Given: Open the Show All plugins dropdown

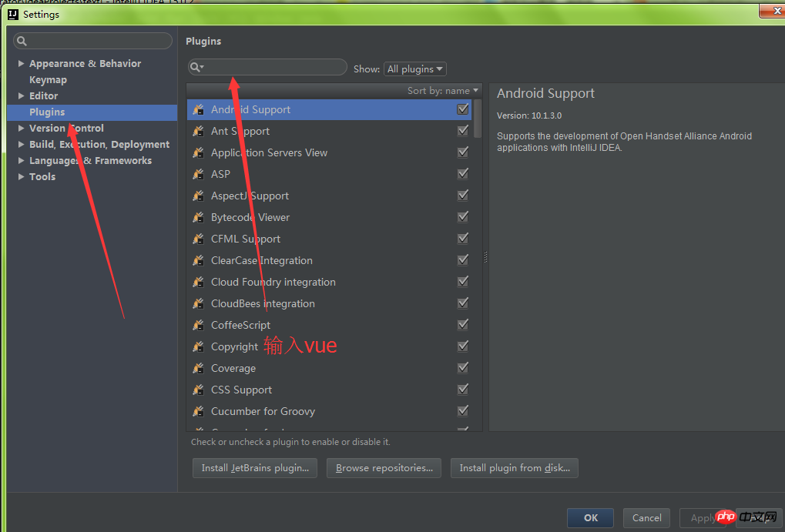Looking at the screenshot, I should [x=415, y=69].
